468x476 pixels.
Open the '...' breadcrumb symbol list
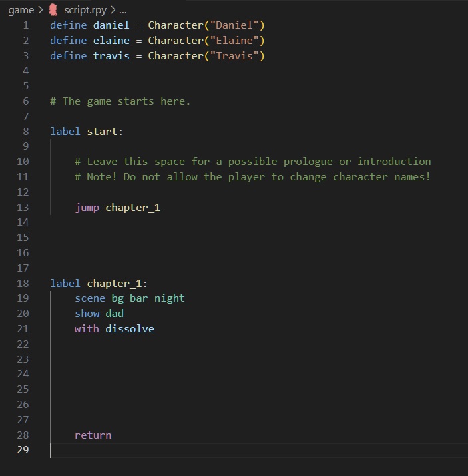(x=123, y=11)
